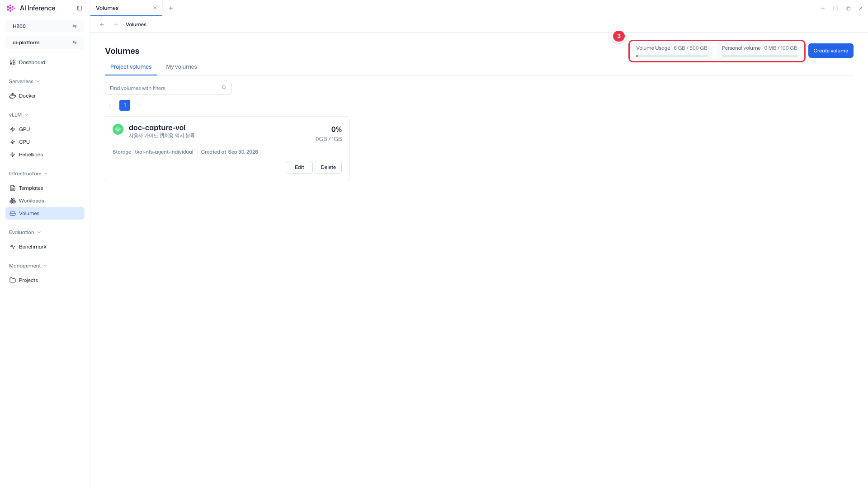Screen dimensions: 868x488
Task: Collapse the Evaluation section
Action: (25, 232)
